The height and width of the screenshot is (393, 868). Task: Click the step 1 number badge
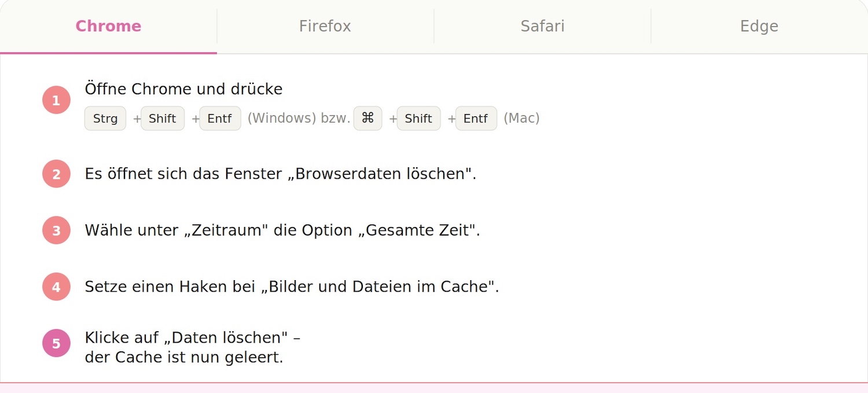(56, 100)
